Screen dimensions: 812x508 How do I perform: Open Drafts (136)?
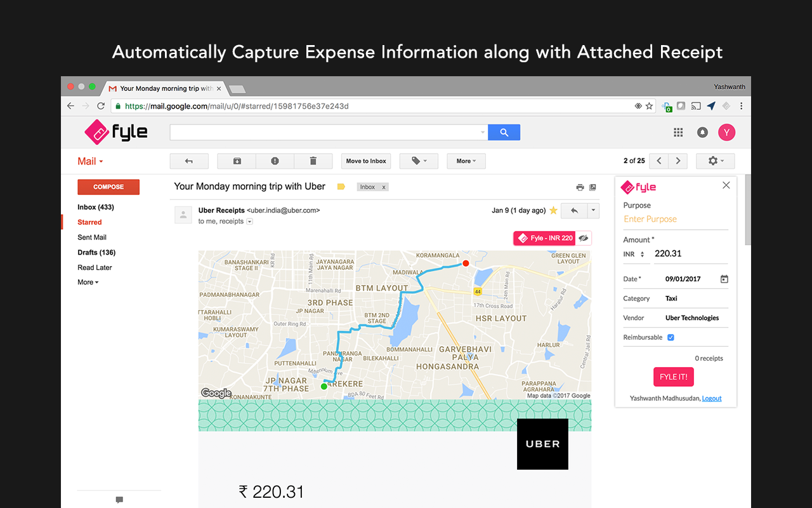(x=96, y=253)
